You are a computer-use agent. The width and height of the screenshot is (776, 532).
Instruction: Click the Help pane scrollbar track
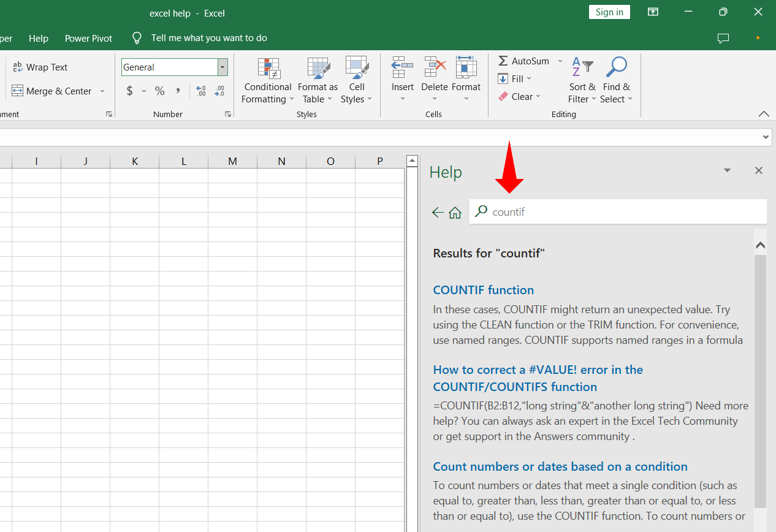coord(760,520)
